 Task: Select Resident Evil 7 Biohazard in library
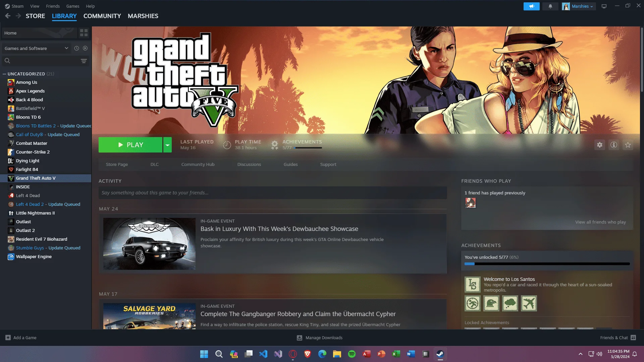46,239
